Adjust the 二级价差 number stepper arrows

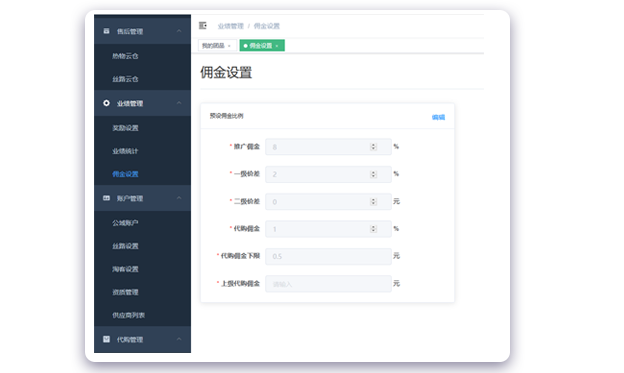click(373, 202)
